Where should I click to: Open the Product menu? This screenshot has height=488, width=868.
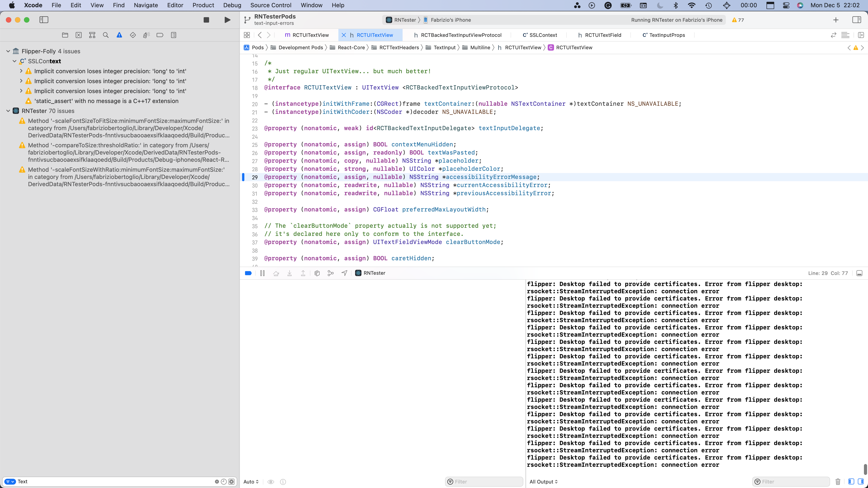[203, 5]
